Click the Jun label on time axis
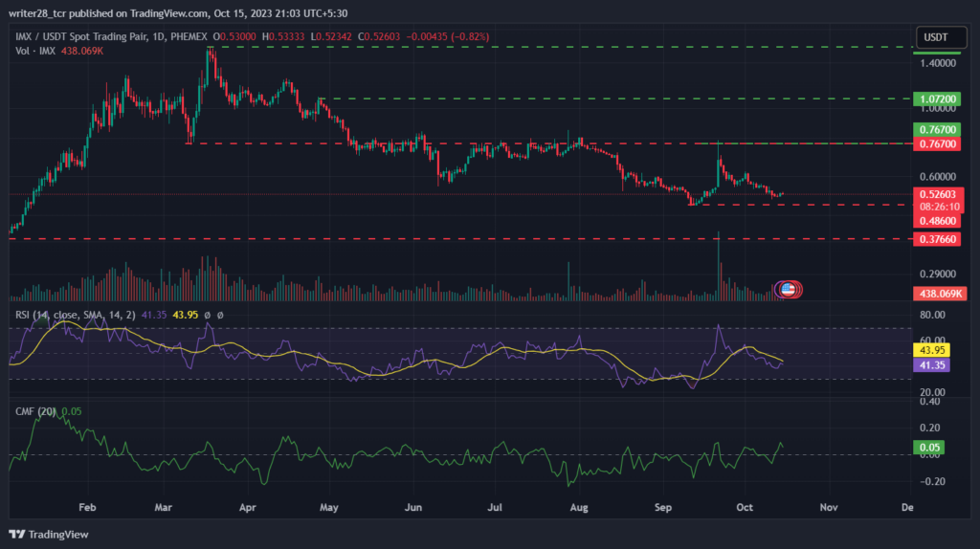 point(413,507)
